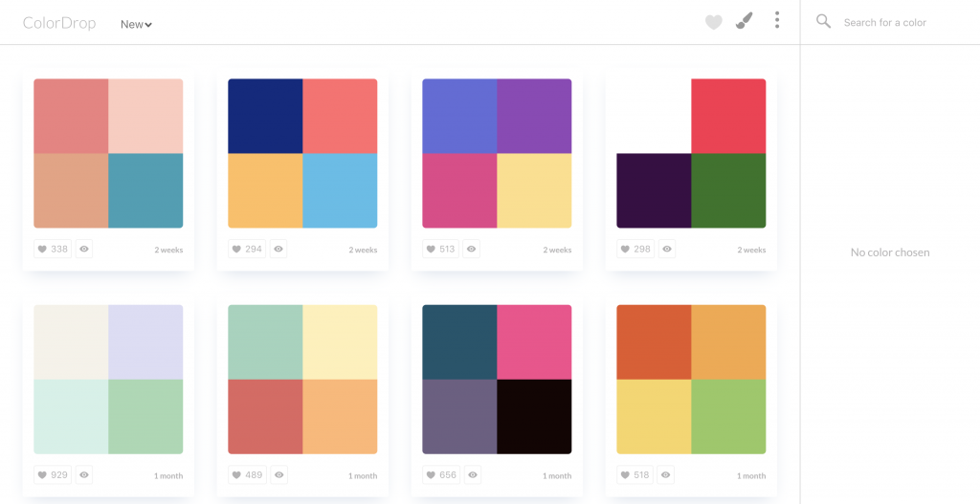Select the navy blue color swatch

coord(265,116)
